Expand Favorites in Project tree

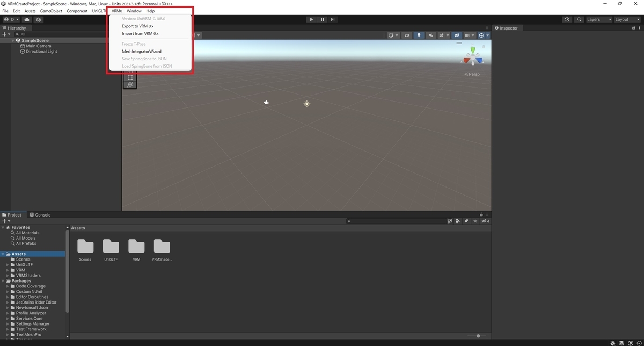(3, 227)
